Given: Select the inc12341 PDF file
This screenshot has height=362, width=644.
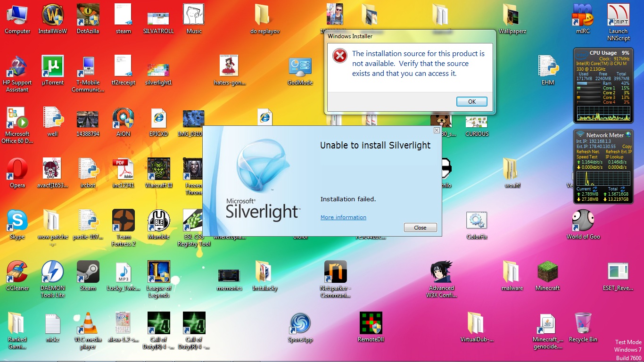Looking at the screenshot, I should click(x=123, y=173).
